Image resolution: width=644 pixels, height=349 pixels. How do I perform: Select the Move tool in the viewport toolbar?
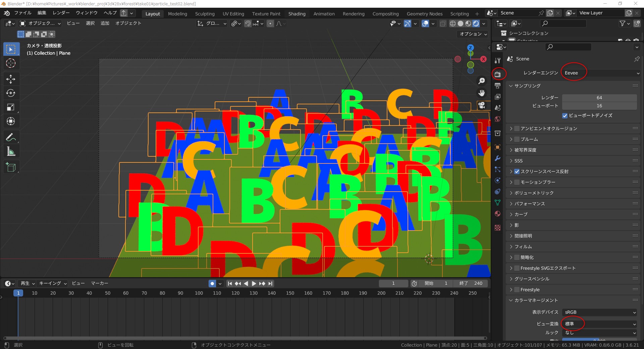[11, 79]
